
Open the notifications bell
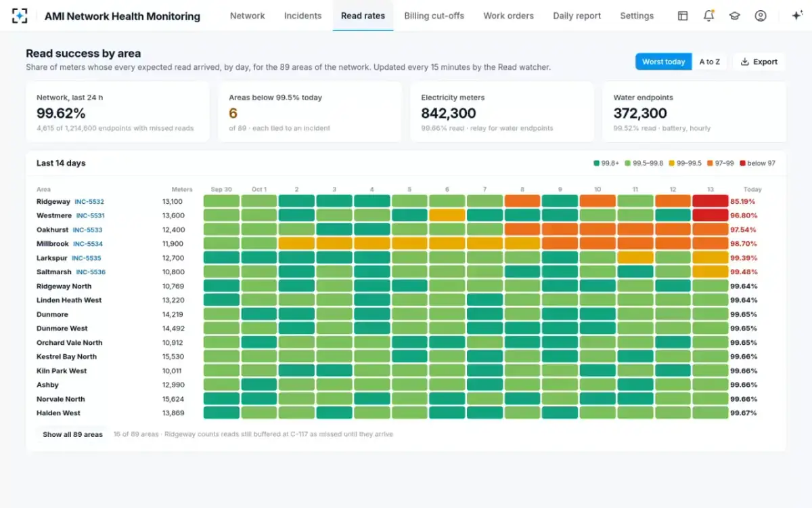[x=708, y=16]
